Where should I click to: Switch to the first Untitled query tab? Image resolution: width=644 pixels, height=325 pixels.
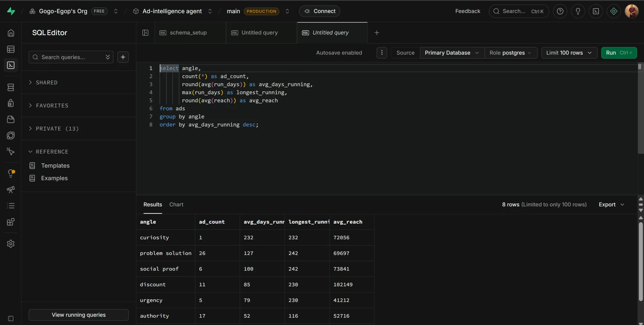261,33
